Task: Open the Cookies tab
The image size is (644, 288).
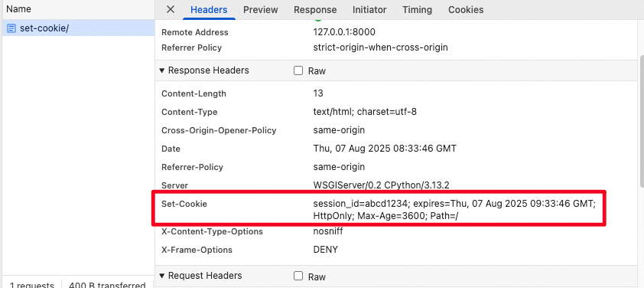Action: click(466, 10)
